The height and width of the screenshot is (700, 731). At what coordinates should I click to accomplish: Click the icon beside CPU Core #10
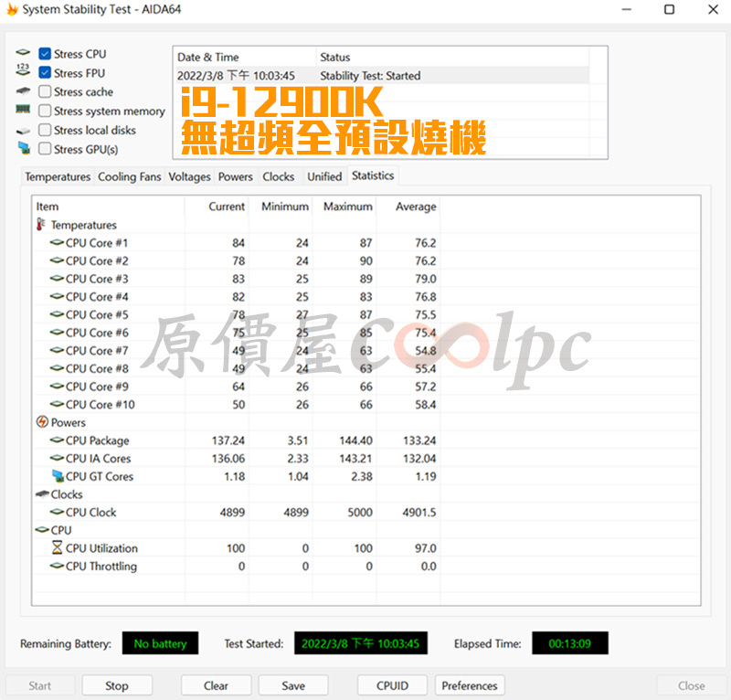(x=57, y=404)
